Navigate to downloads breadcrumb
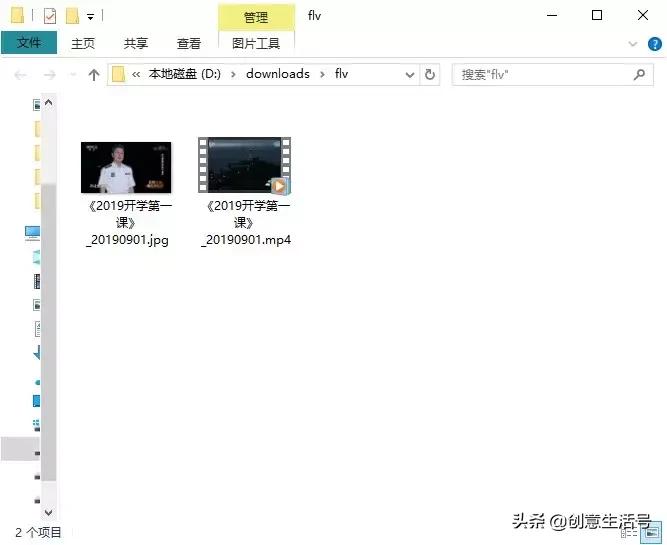This screenshot has height=545, width=667. pyautogui.click(x=278, y=74)
